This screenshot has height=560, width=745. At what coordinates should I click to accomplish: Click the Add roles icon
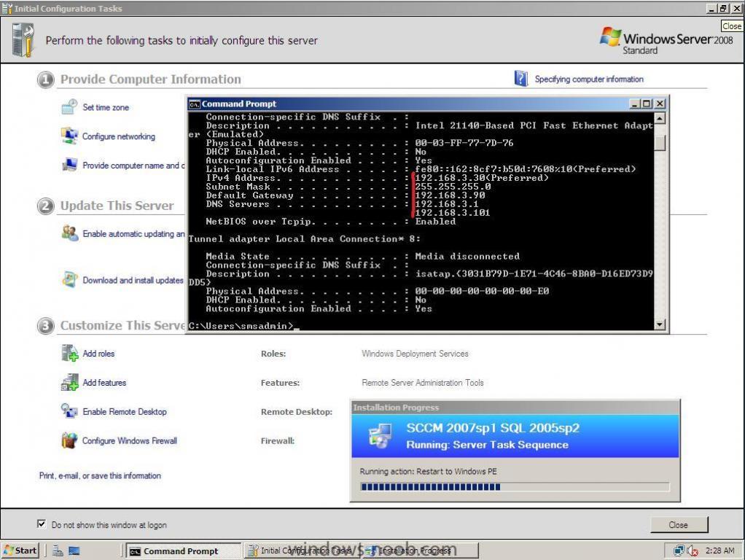point(70,353)
